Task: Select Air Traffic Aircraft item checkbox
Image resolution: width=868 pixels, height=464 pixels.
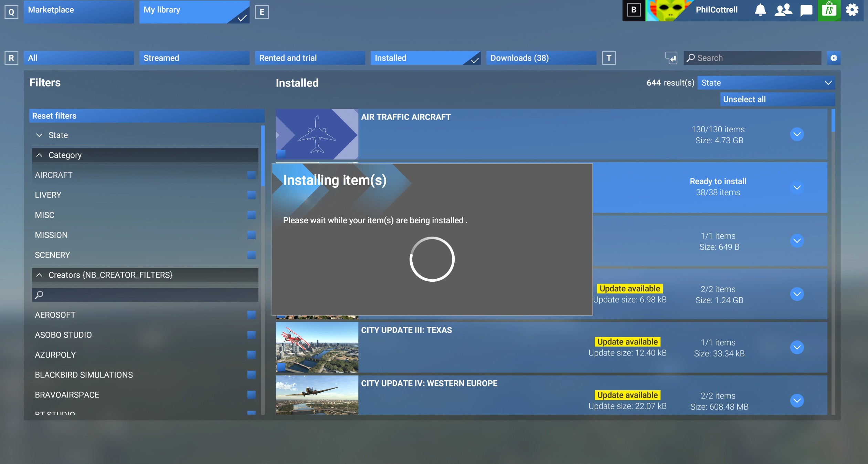Action: 281,154
